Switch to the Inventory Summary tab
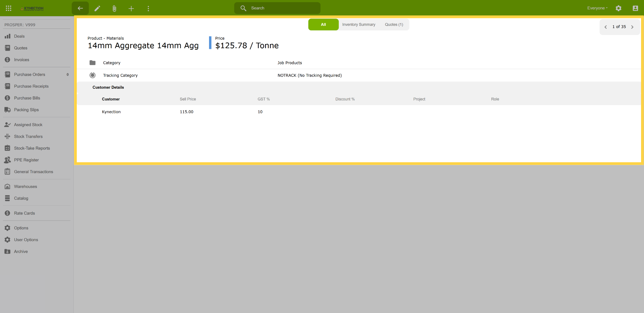Image resolution: width=644 pixels, height=313 pixels. point(359,24)
